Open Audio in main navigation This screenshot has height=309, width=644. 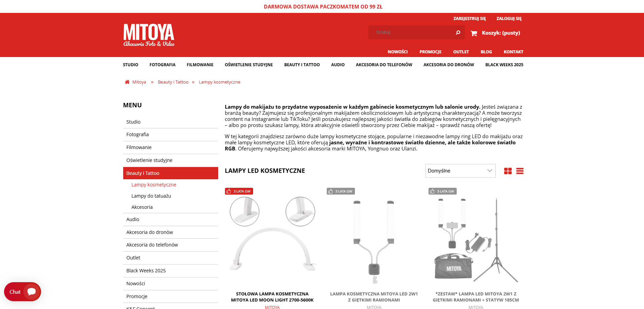[x=338, y=65]
